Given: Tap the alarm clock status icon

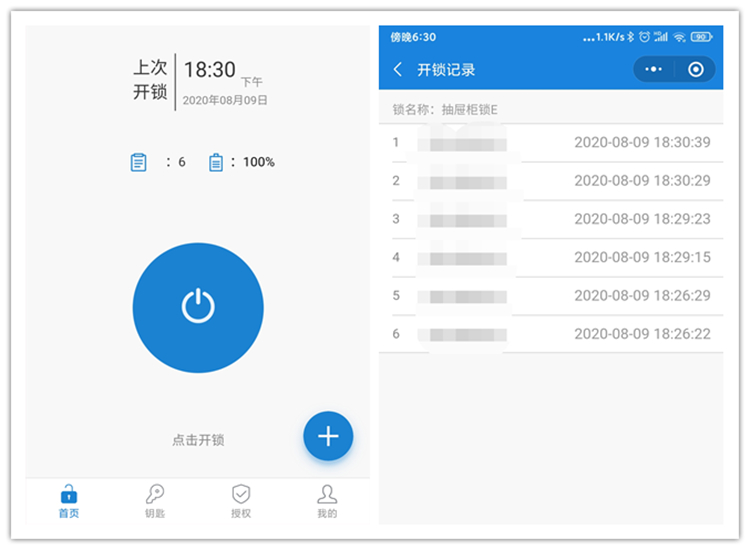Looking at the screenshot, I should coord(645,37).
